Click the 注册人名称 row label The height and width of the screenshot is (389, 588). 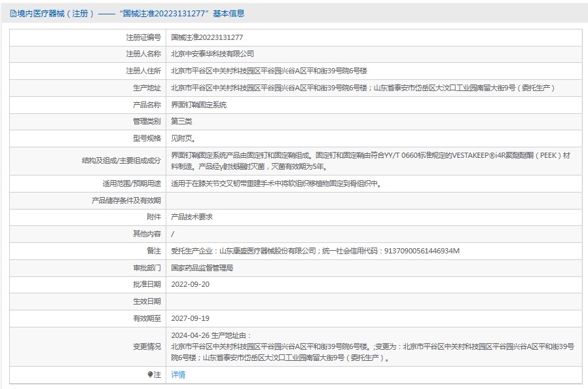click(143, 54)
